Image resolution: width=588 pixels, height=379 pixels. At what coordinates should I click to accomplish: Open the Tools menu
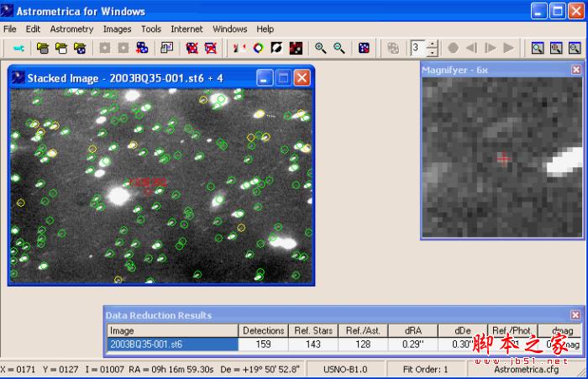151,29
